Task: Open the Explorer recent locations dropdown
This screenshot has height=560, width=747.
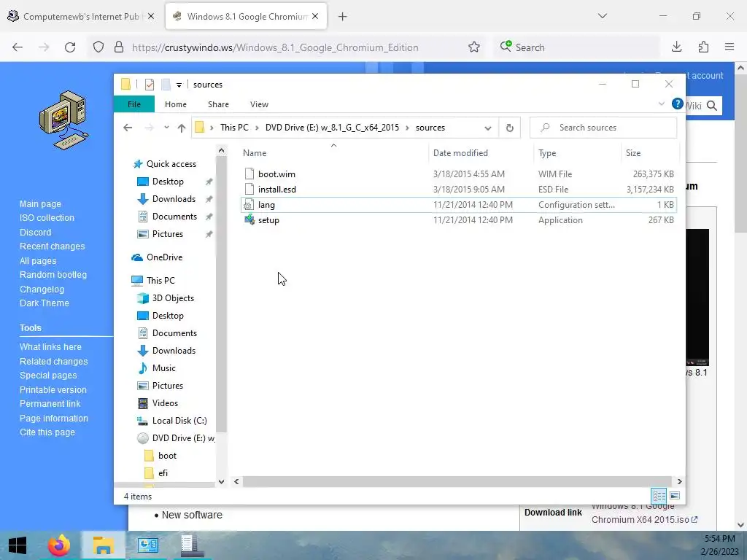Action: tap(166, 128)
